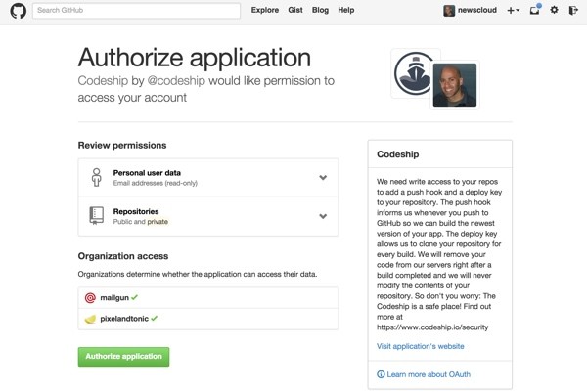The height and width of the screenshot is (392, 587).
Task: Open the Help page
Action: pos(346,10)
